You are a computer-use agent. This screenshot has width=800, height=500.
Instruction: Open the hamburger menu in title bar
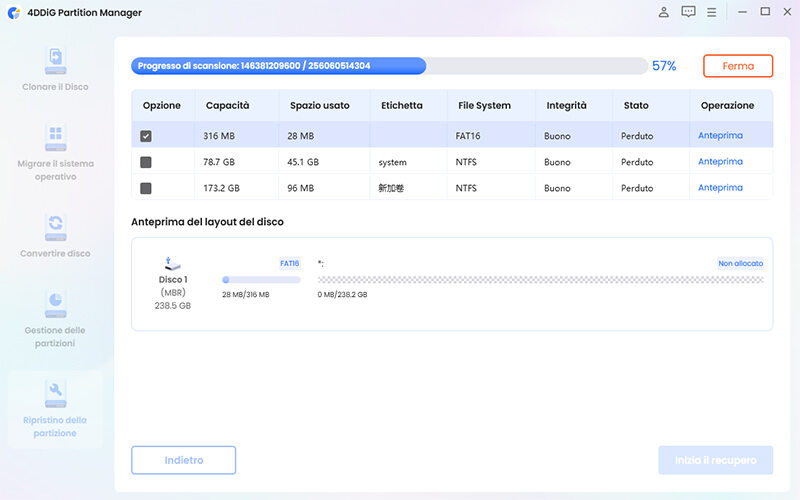pyautogui.click(x=712, y=12)
